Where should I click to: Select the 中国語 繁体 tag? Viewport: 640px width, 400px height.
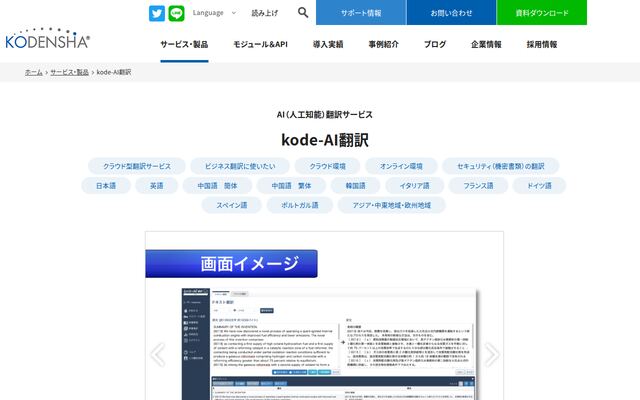[x=291, y=186]
